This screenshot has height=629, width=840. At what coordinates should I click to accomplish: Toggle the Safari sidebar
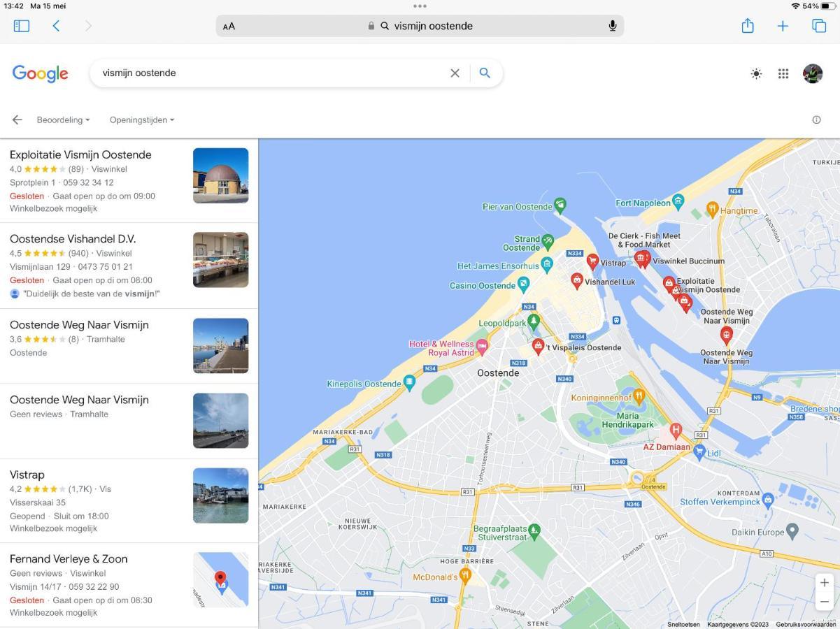coord(22,26)
